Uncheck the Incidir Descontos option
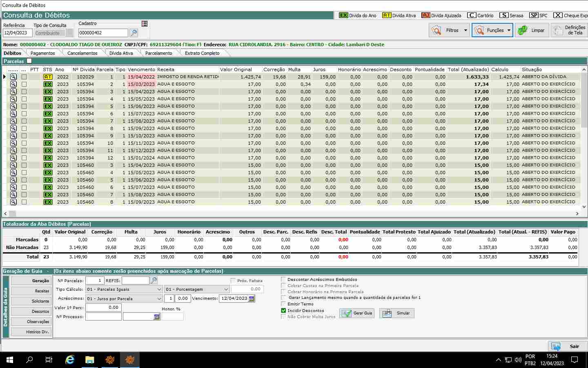 coord(283,310)
